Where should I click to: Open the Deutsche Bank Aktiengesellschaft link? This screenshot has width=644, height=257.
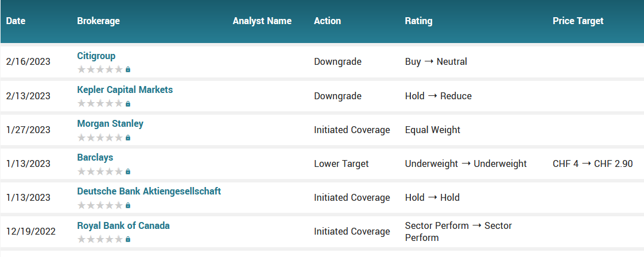[x=149, y=191]
